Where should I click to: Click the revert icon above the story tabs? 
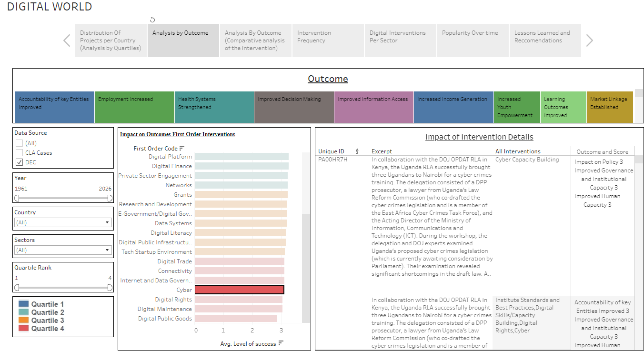[152, 20]
